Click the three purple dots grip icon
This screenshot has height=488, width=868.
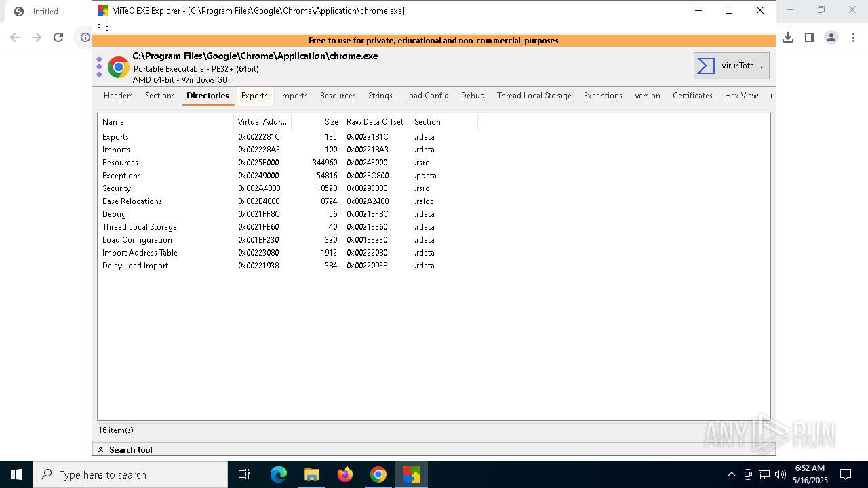[99, 67]
